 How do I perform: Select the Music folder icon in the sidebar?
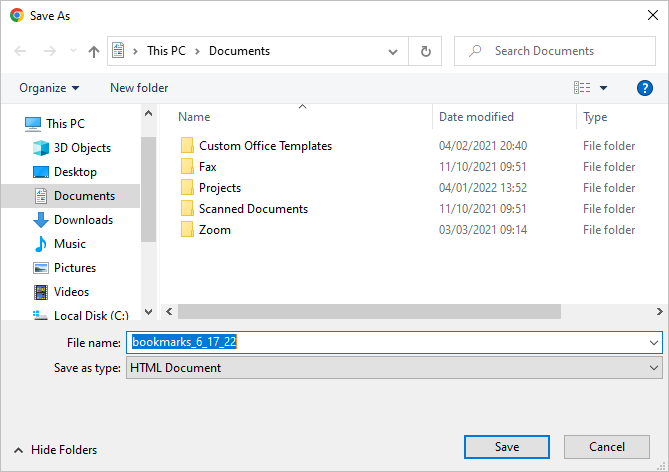click(x=41, y=244)
